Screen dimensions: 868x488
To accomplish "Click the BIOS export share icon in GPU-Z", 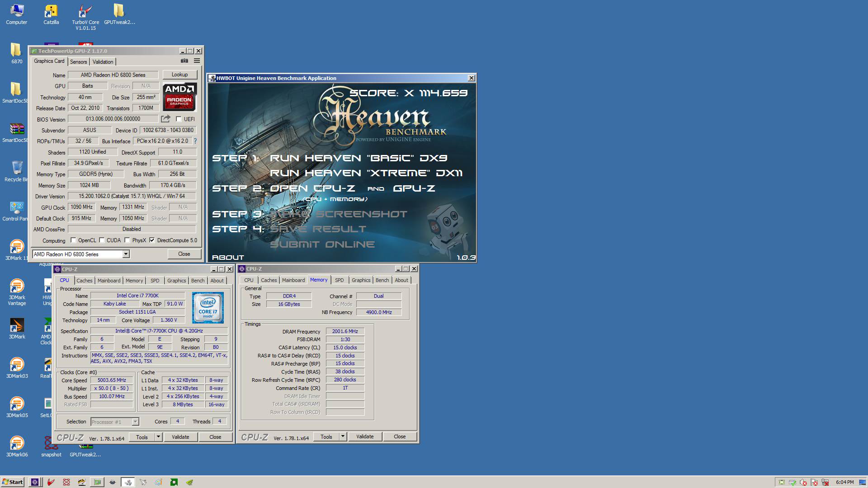I will pyautogui.click(x=166, y=119).
